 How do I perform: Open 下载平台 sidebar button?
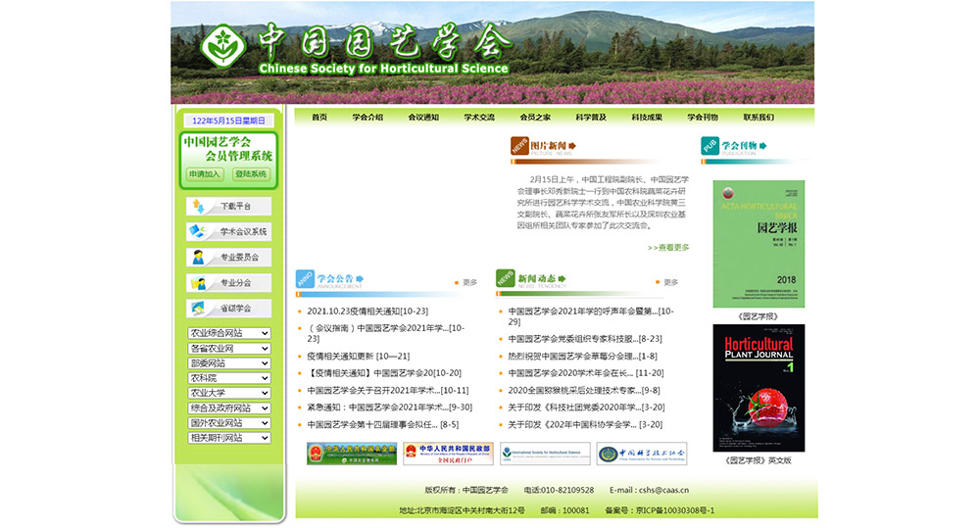point(228,206)
